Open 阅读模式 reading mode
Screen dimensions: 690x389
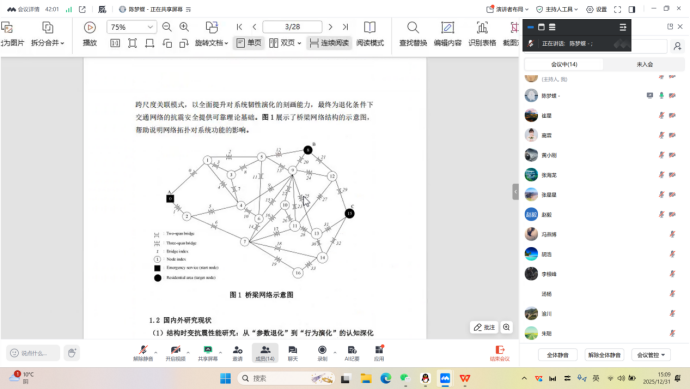(370, 33)
